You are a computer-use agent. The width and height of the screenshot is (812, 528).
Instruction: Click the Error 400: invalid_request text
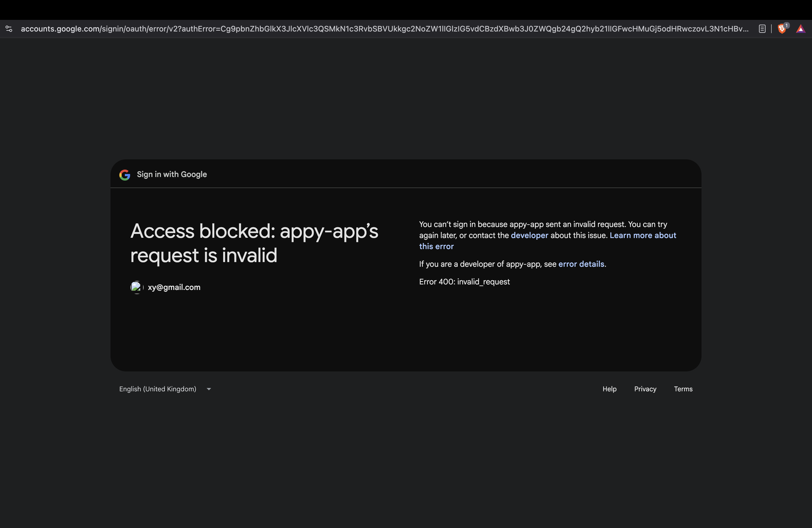coord(464,282)
